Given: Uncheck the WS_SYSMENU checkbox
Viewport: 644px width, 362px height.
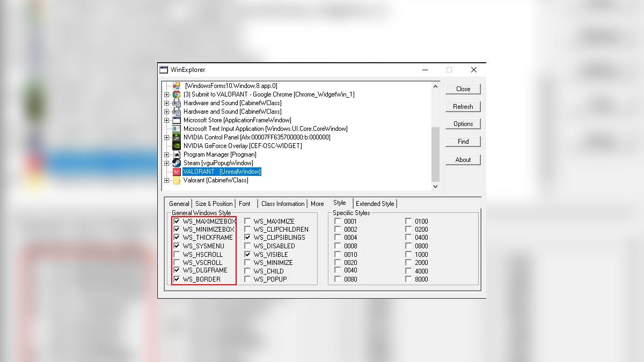Looking at the screenshot, I should click(177, 246).
